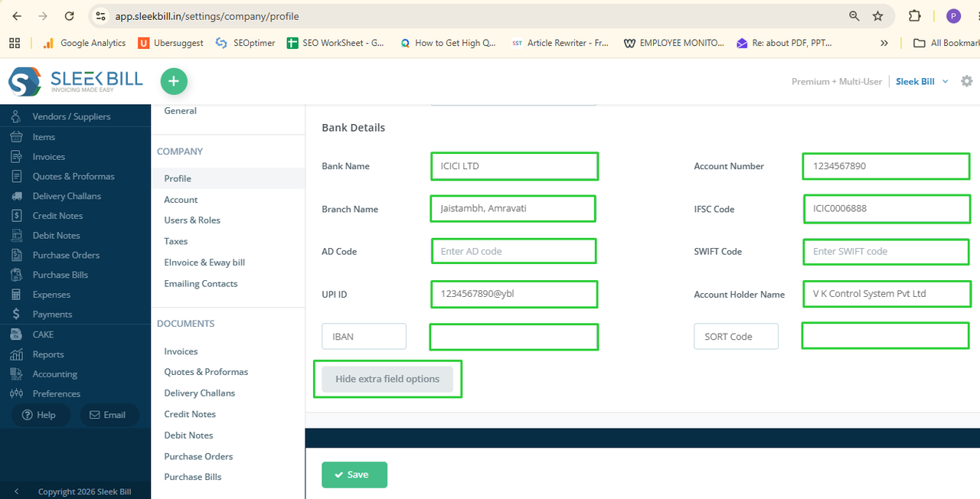The height and width of the screenshot is (499, 980).
Task: Reload the page in browser
Action: [70, 16]
